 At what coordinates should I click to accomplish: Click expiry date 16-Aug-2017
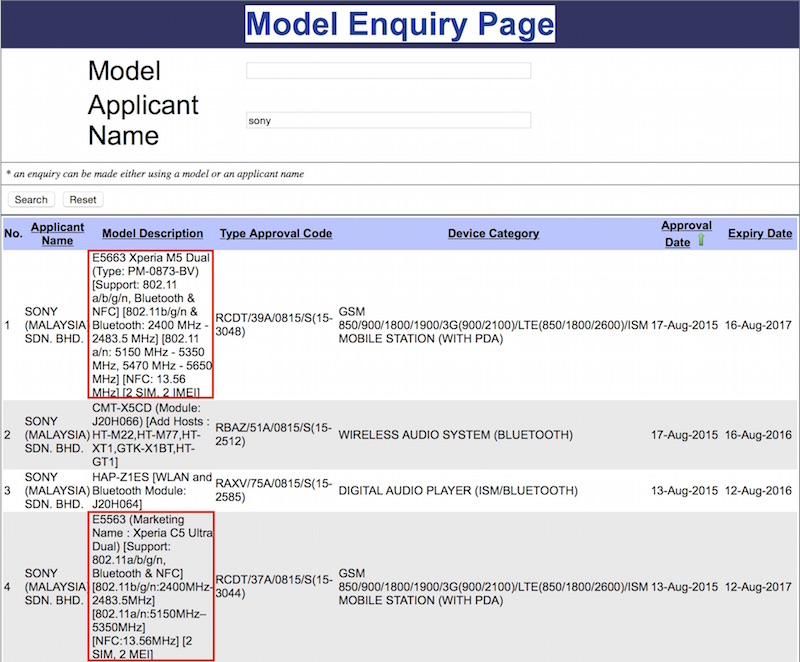[x=758, y=325]
